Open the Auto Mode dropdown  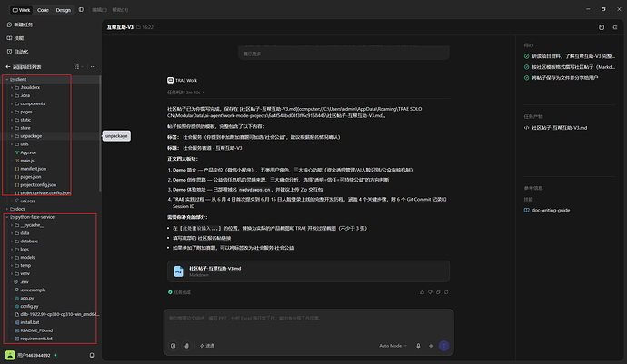[x=393, y=346]
